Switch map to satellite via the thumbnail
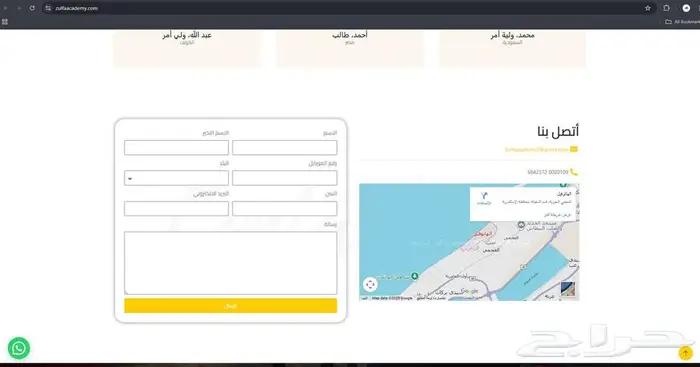This screenshot has height=367, width=700. point(568,289)
